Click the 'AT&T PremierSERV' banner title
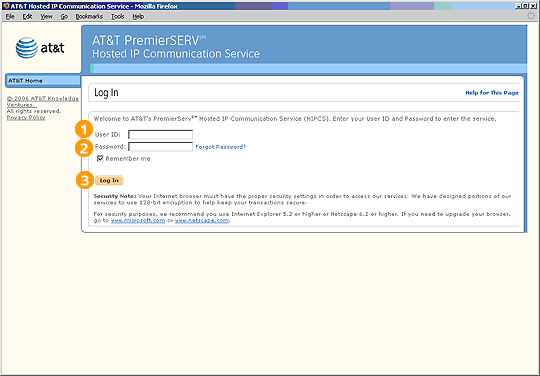540x376 pixels. (149, 41)
